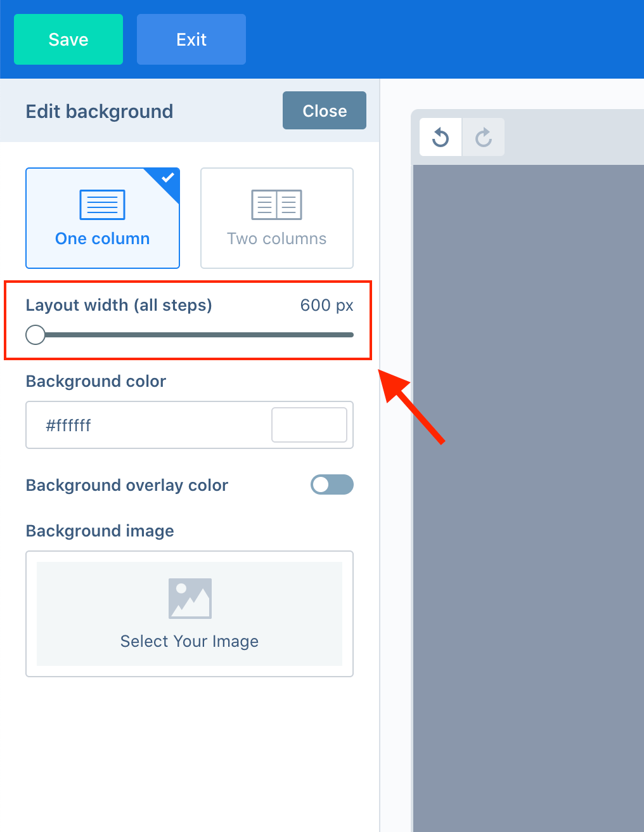Select One column layout option
The image size is (644, 832).
(x=103, y=218)
